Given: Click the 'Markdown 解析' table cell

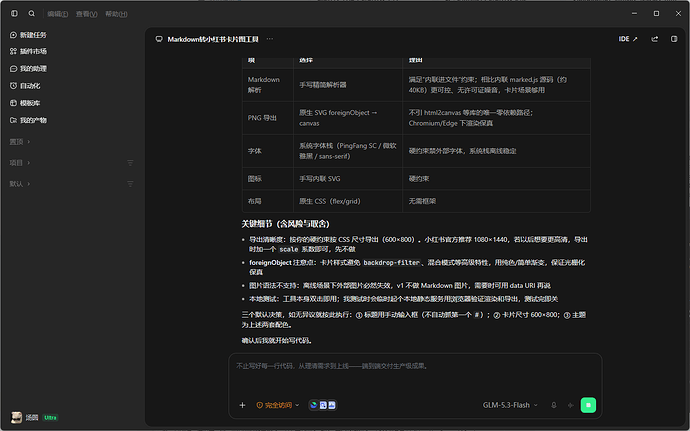Looking at the screenshot, I should click(268, 85).
